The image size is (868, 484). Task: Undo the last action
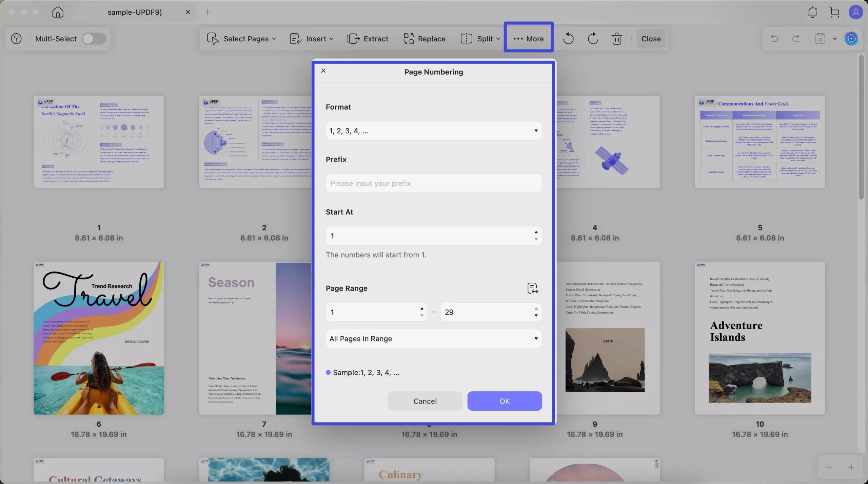(x=568, y=38)
